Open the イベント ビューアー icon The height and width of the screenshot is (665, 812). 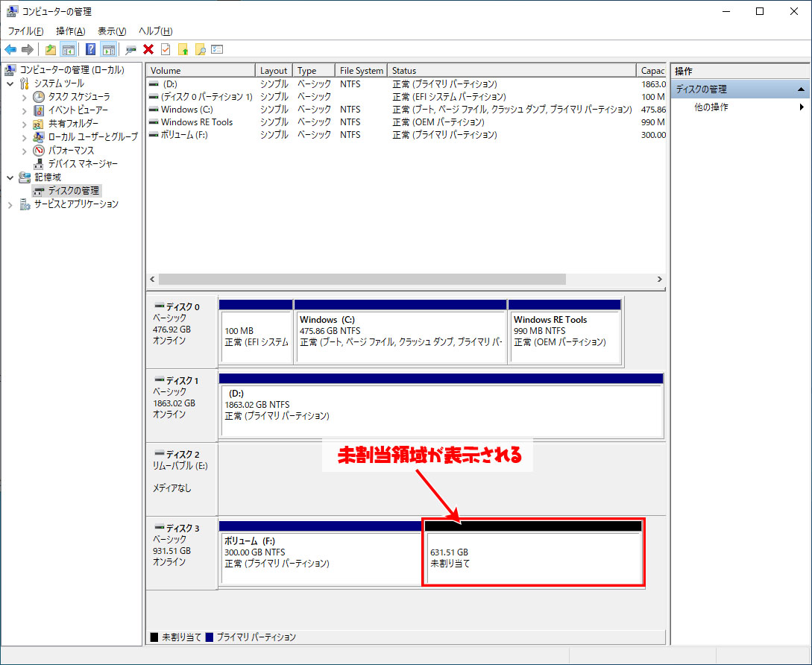[x=39, y=110]
